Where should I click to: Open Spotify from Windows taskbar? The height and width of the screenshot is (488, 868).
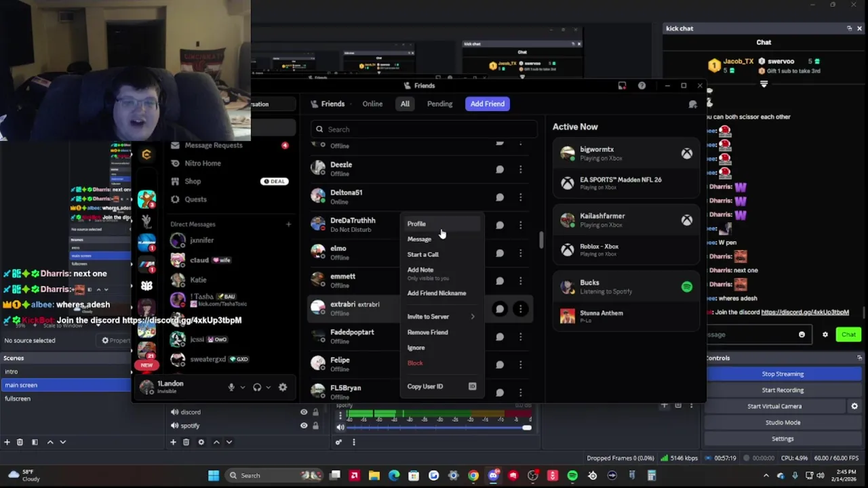click(572, 475)
